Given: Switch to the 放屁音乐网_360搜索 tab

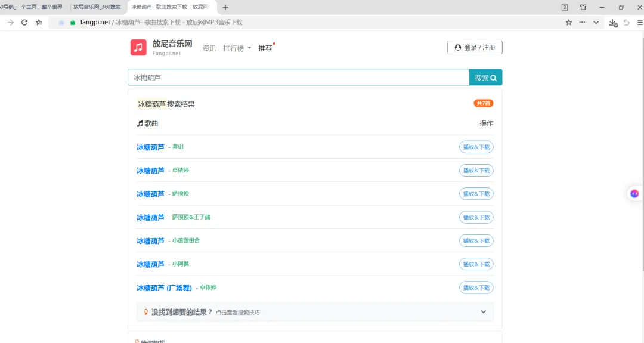Looking at the screenshot, I should pyautogui.click(x=97, y=7).
